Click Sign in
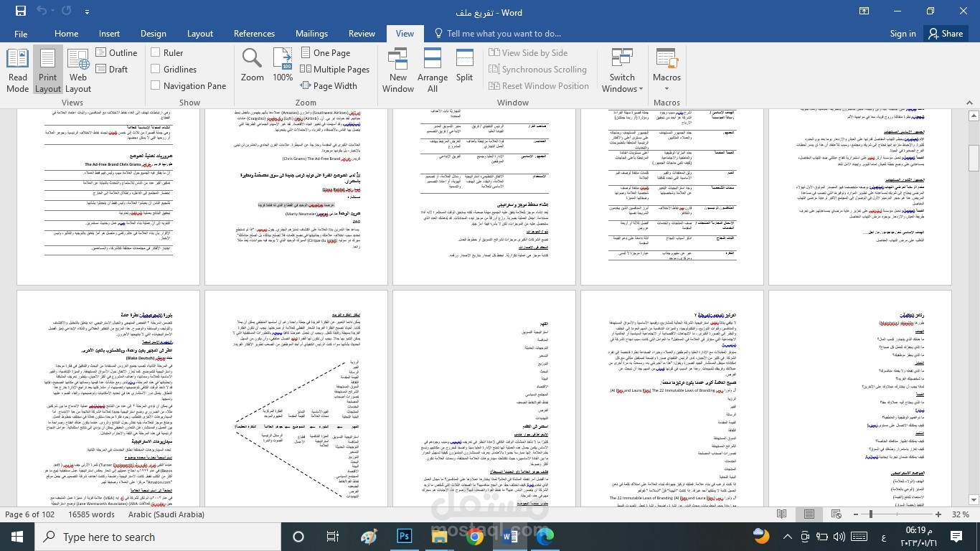This screenshot has height=551, width=980. (x=903, y=34)
